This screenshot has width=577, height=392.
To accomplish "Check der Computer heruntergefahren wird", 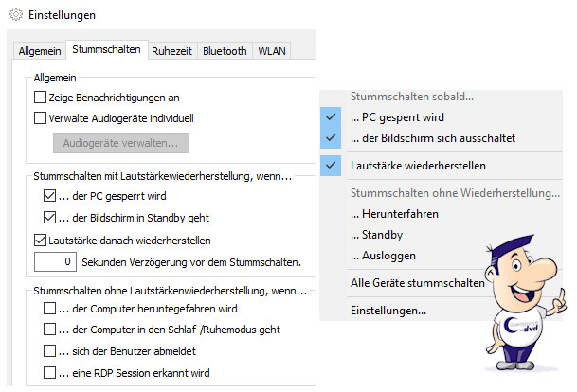I will 50,309.
